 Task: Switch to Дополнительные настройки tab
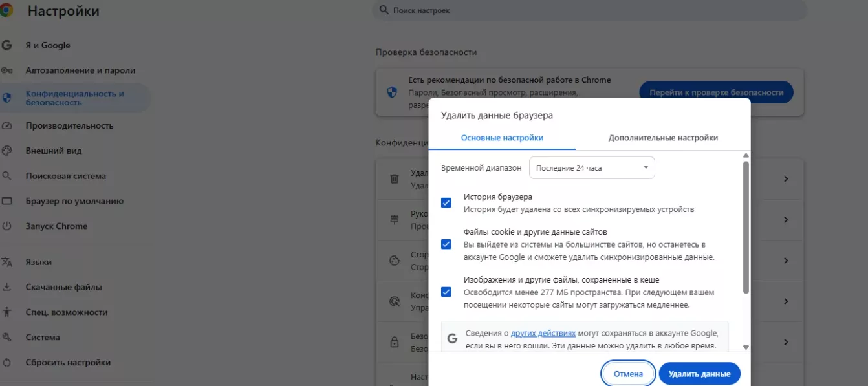664,137
